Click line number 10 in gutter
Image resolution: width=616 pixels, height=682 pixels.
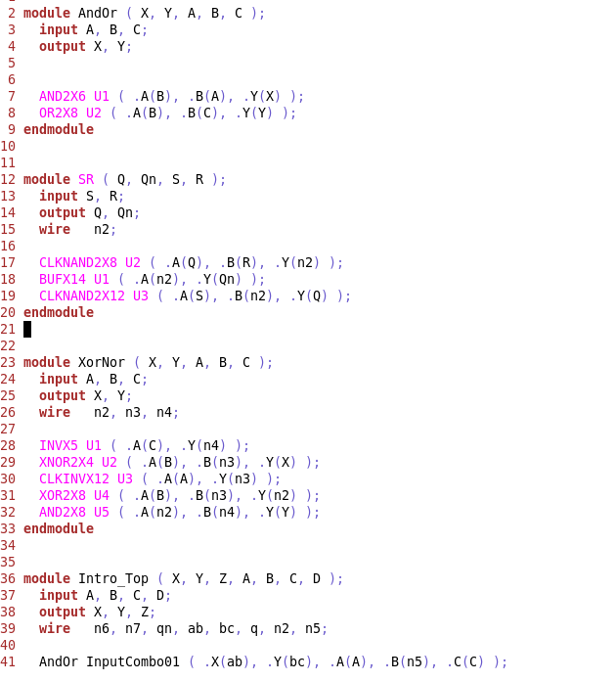(x=8, y=146)
